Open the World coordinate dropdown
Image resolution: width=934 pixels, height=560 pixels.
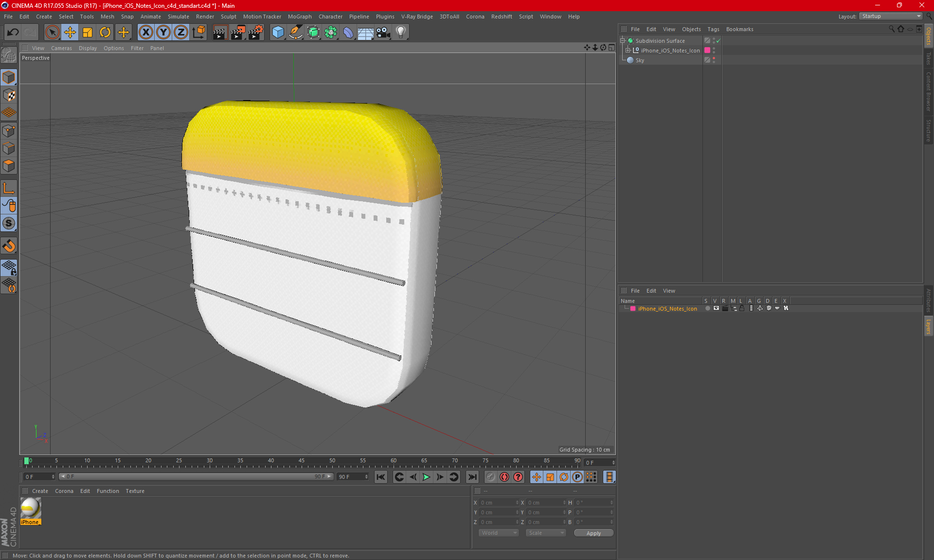(x=499, y=533)
